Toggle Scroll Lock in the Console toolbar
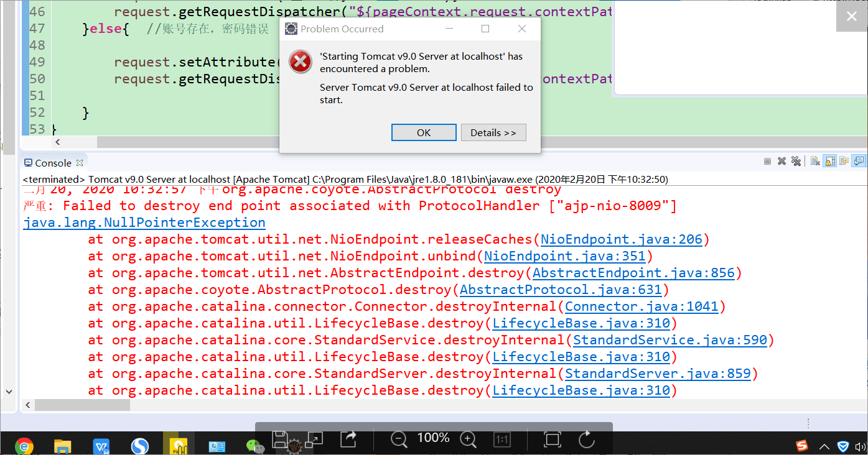The image size is (868, 455). (x=830, y=162)
